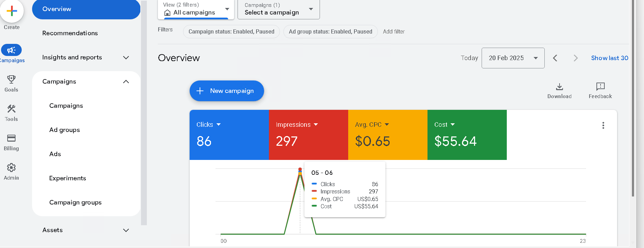This screenshot has width=644, height=248.
Task: Open the Tools wrench icon
Action: point(11,109)
